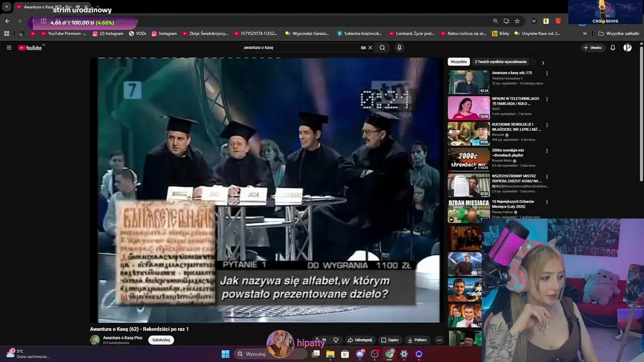Subscribe with the Subskrybuj button
644x362 pixels.
tap(161, 340)
